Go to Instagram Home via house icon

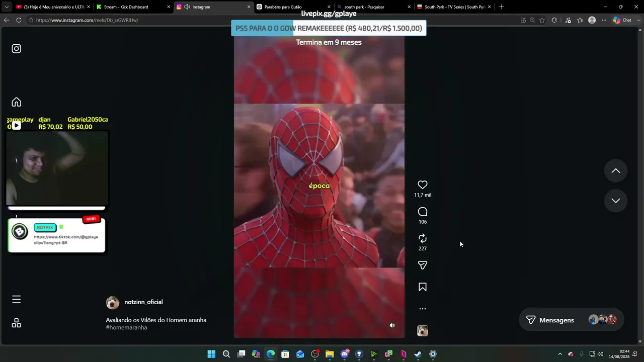pos(17,102)
